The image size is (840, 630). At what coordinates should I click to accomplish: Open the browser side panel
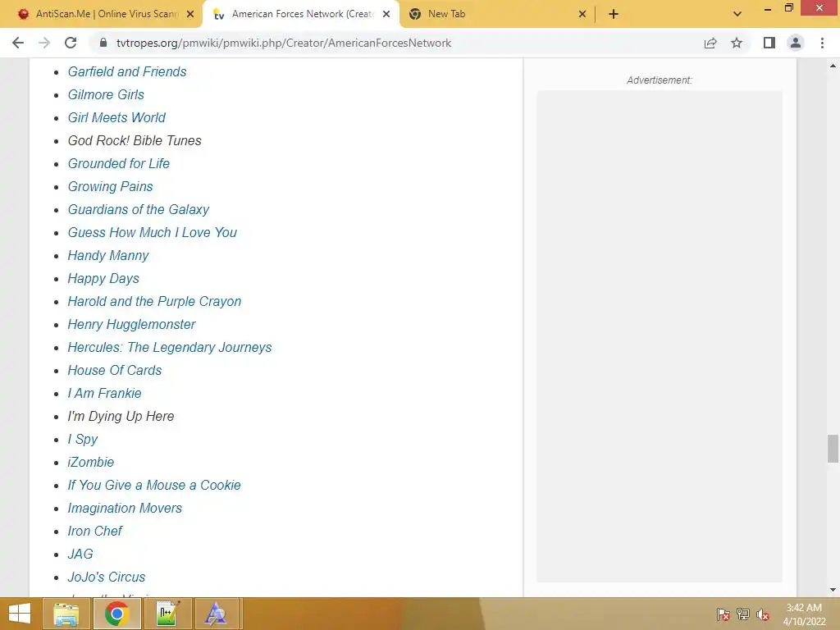769,43
